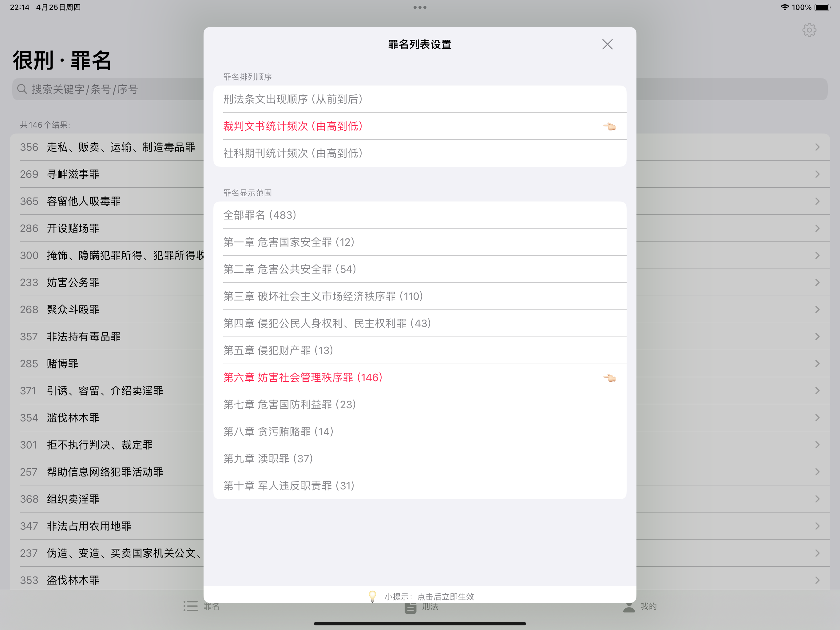Choose 第一章 危害国家安全罪 (12)

click(x=420, y=242)
